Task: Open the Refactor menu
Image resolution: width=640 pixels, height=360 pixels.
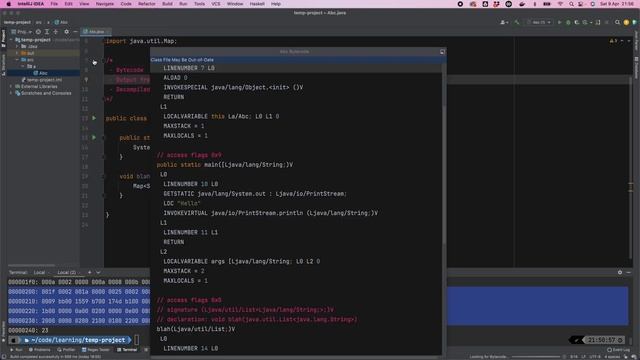Action: tap(147, 4)
